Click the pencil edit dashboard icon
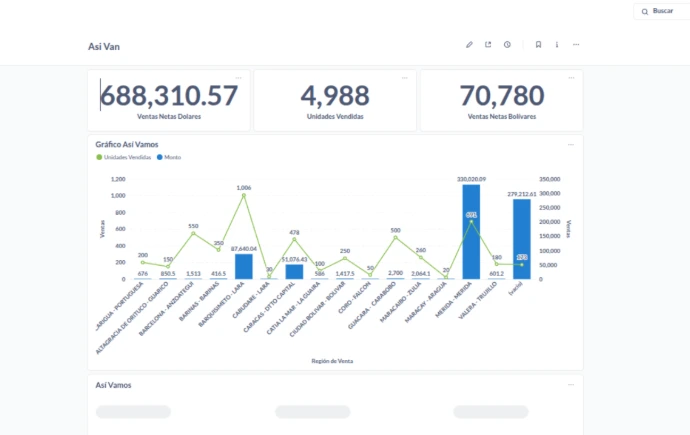The image size is (690, 435). 470,45
